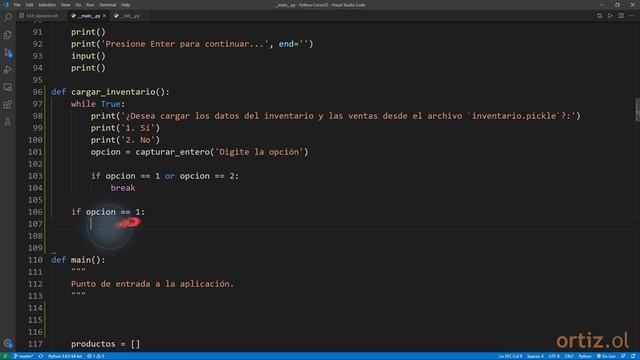Click line number 96 in gutter
Viewport: 640px width, 360px height.
click(37, 92)
